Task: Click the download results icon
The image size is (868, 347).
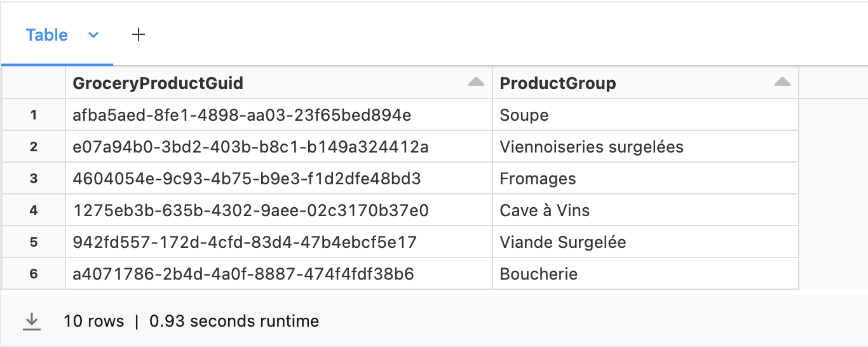Action: [31, 322]
